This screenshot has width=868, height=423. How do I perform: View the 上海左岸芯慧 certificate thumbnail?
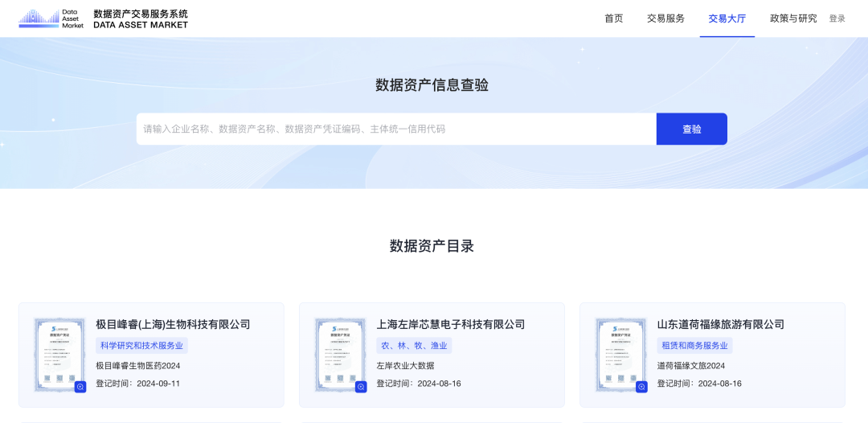338,352
